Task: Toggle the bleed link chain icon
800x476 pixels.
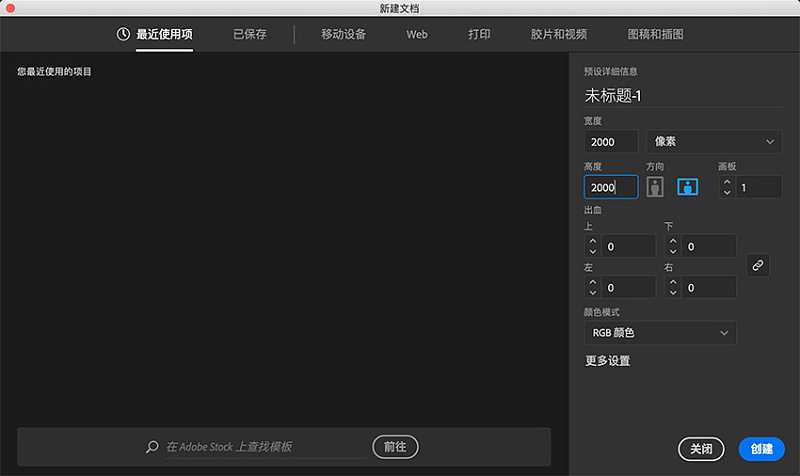Action: pyautogui.click(x=758, y=265)
